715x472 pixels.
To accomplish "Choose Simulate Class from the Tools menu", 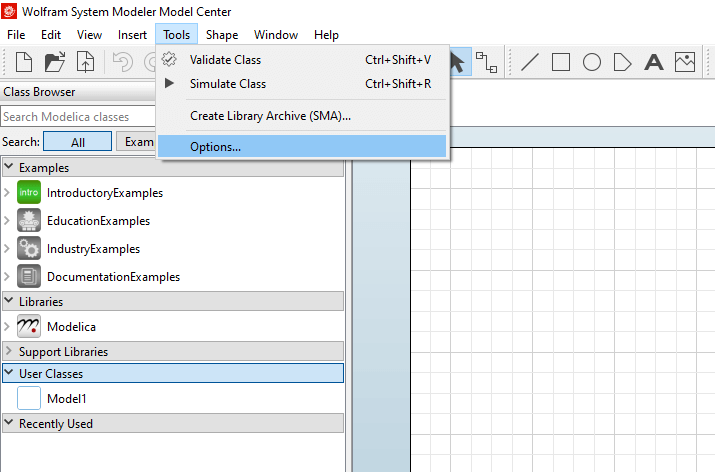I will [302, 84].
